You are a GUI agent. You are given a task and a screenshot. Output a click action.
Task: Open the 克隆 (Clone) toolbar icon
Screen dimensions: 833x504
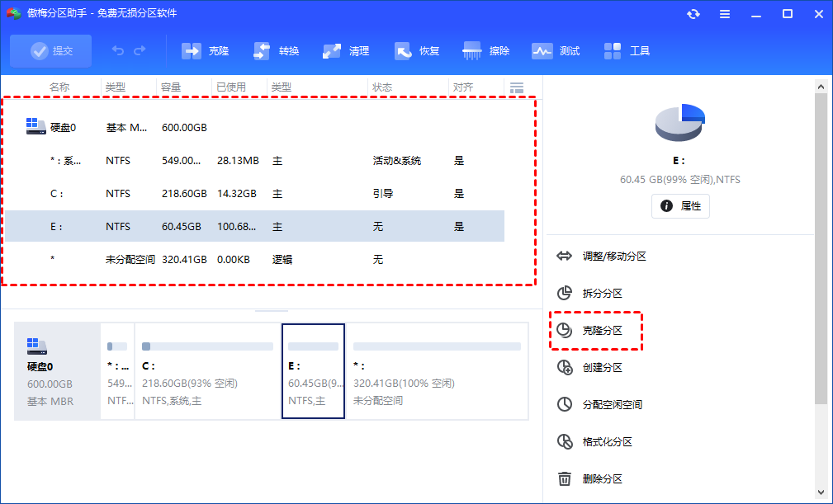click(x=203, y=50)
